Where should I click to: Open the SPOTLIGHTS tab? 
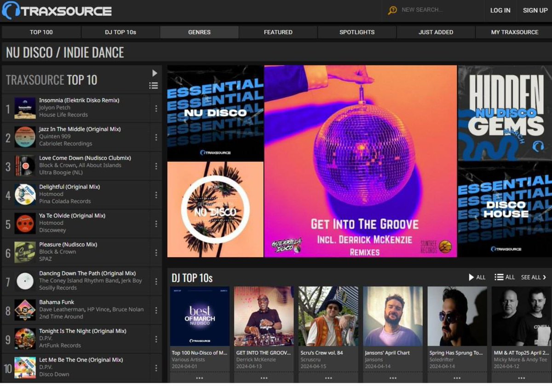pos(357,32)
